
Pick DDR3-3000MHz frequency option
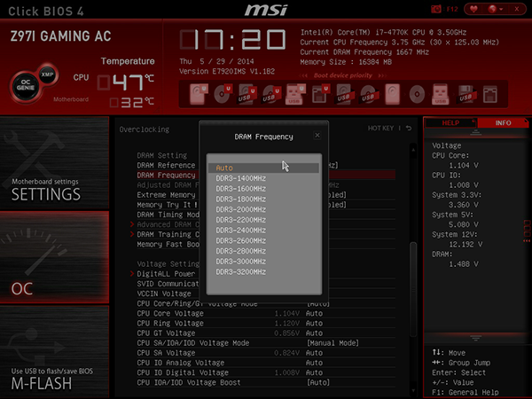[263, 262]
